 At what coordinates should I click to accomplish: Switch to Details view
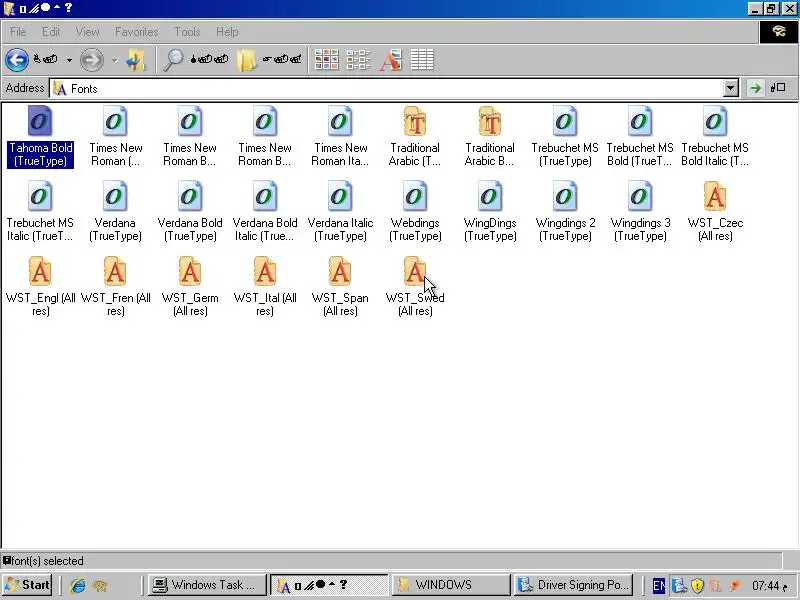point(422,60)
